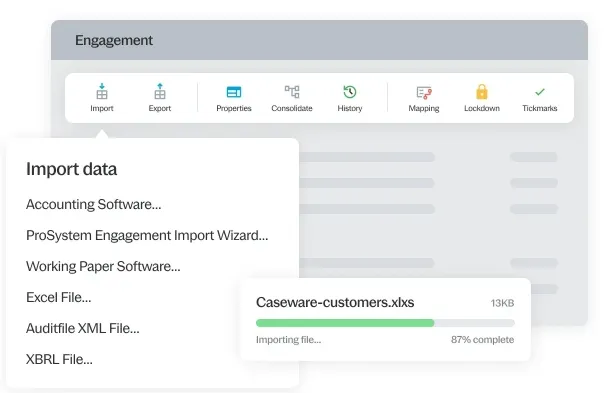Screen dimensions: 604x393
Task: Select Auditfile XML File... entry
Action: coord(83,328)
